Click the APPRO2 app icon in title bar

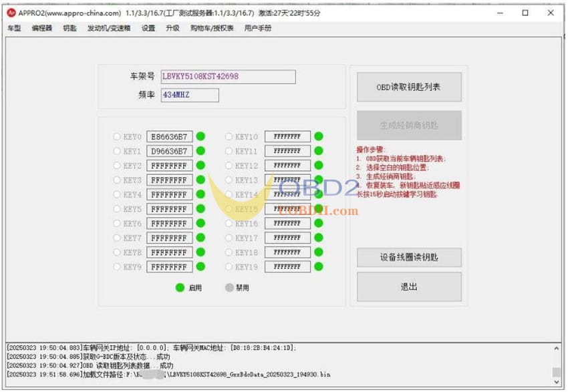tap(11, 13)
